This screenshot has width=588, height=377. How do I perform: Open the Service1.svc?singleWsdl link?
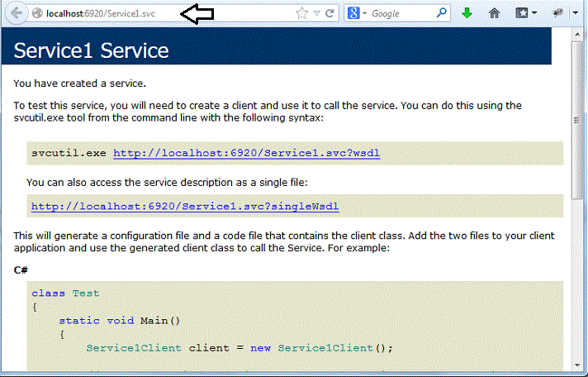(185, 207)
